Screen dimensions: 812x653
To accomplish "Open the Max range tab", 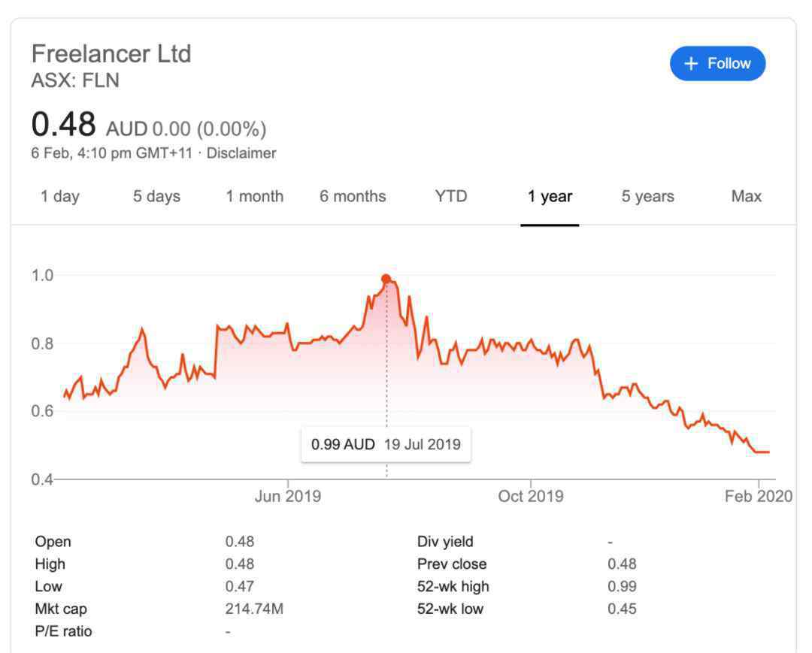I will (x=747, y=197).
